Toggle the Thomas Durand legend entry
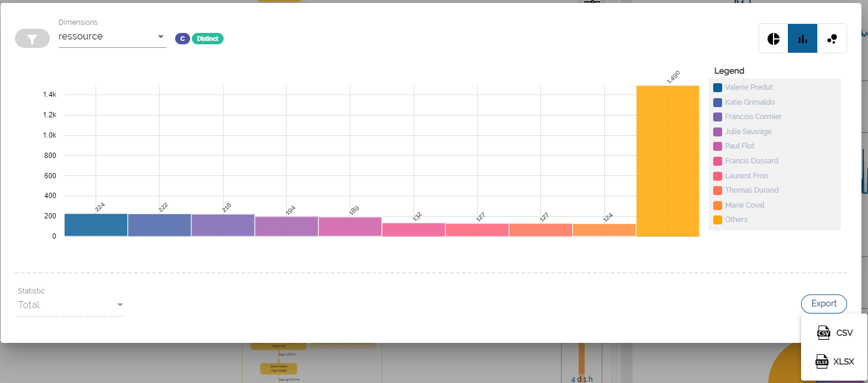The image size is (868, 383). 745,190
